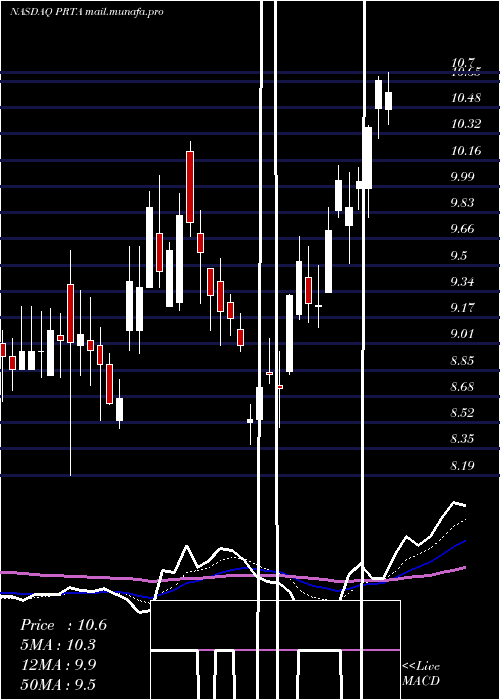
Task: Click the 'NASDAQ PRTA mail.munafa.pro' chart title
Action: (x=87, y=12)
